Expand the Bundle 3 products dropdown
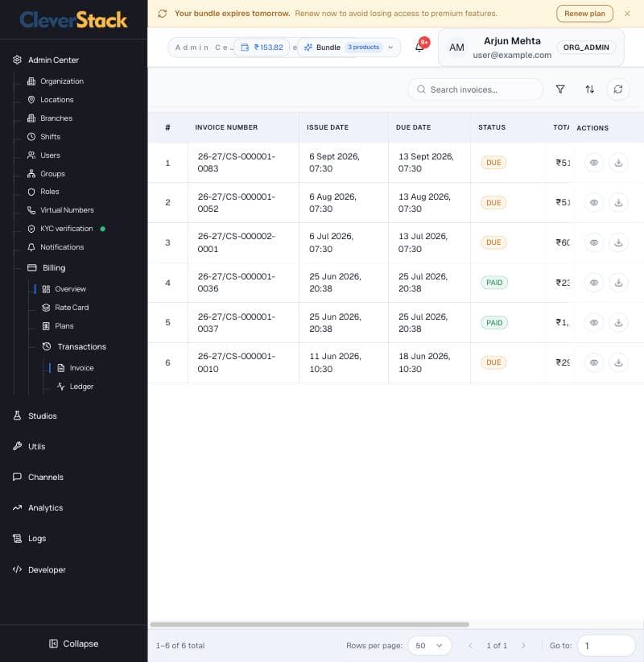The image size is (644, 662). pyautogui.click(x=349, y=48)
